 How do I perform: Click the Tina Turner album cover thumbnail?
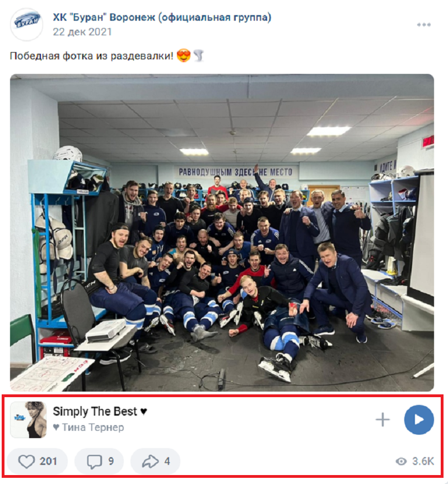[x=29, y=420]
